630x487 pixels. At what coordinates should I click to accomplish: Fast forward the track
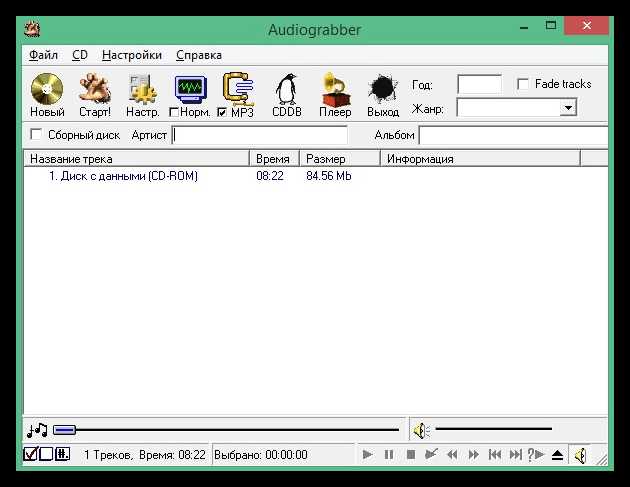point(474,455)
